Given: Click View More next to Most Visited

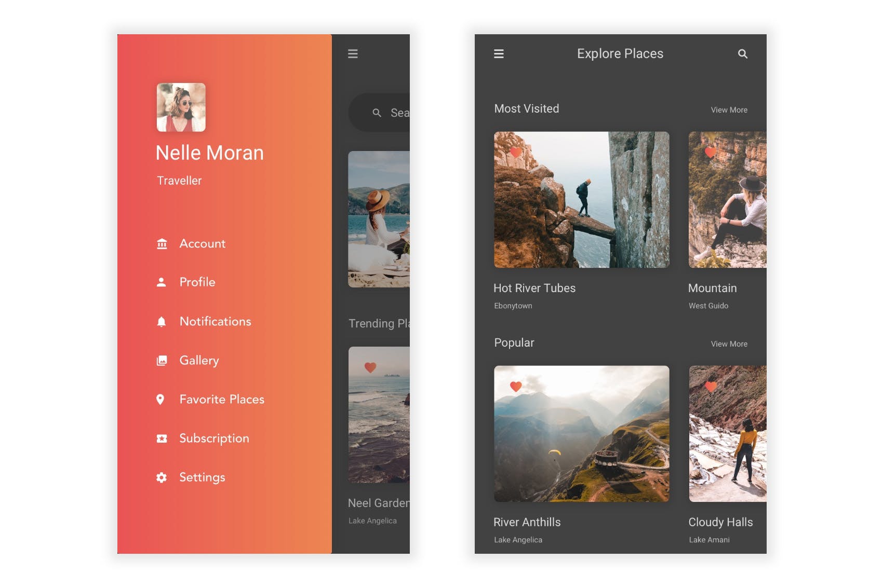Looking at the screenshot, I should tap(729, 110).
